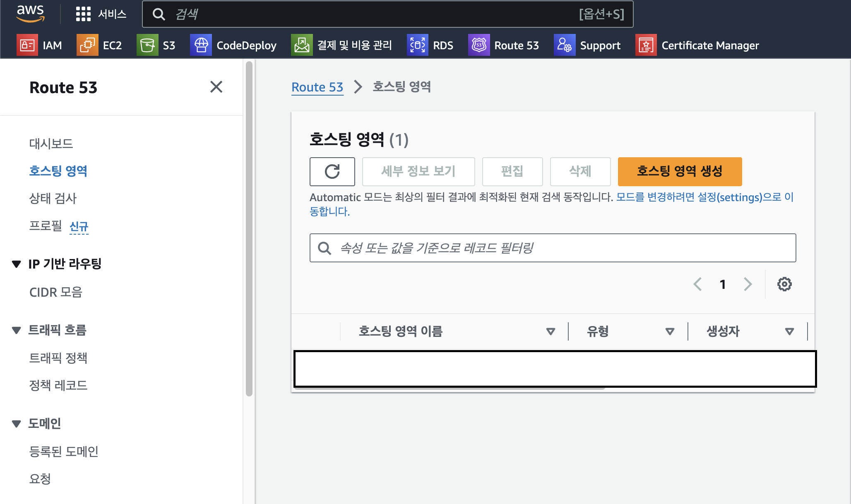The height and width of the screenshot is (504, 851).
Task: Close the Route 53 sidebar panel
Action: coord(216,87)
